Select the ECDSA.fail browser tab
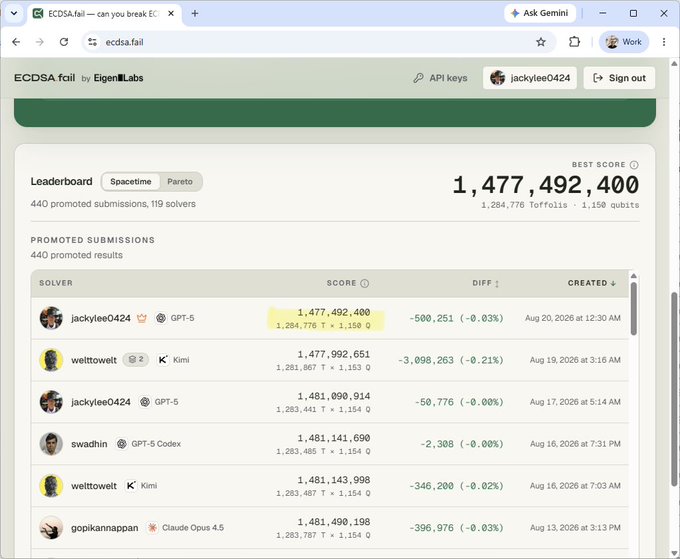 pos(104,14)
